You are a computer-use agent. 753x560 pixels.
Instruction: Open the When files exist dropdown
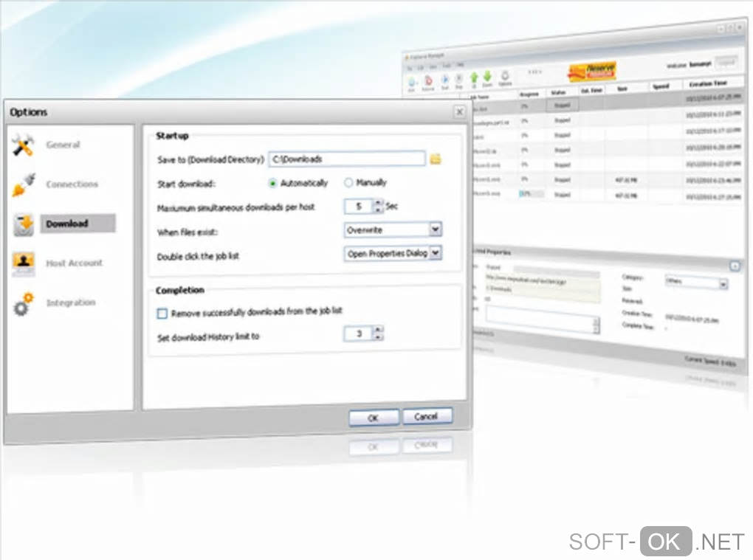click(x=435, y=229)
